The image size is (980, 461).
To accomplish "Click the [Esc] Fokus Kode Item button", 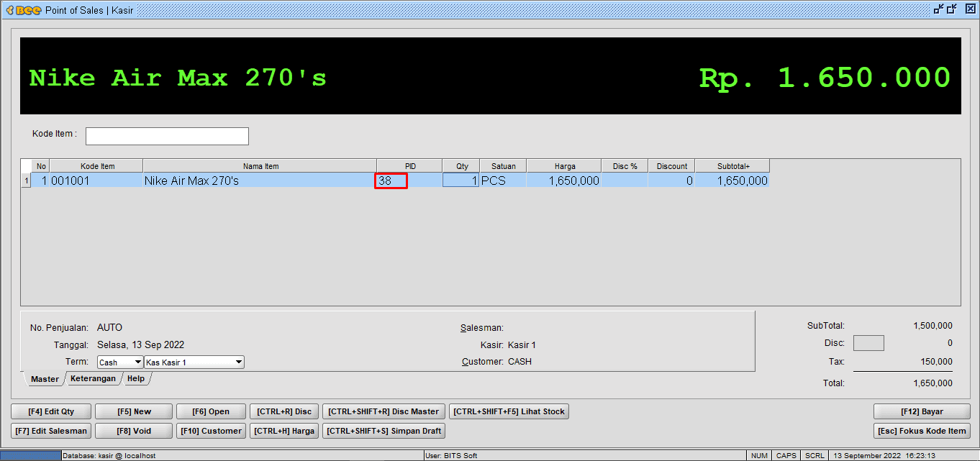I will pyautogui.click(x=922, y=431).
